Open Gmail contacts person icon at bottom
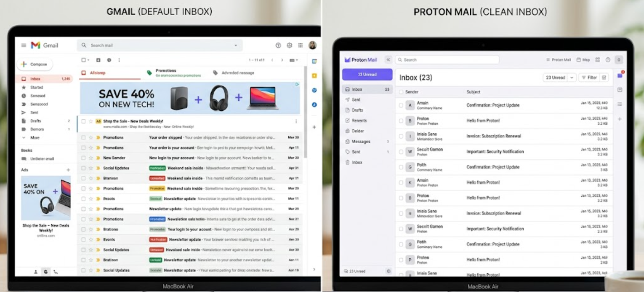 35,272
